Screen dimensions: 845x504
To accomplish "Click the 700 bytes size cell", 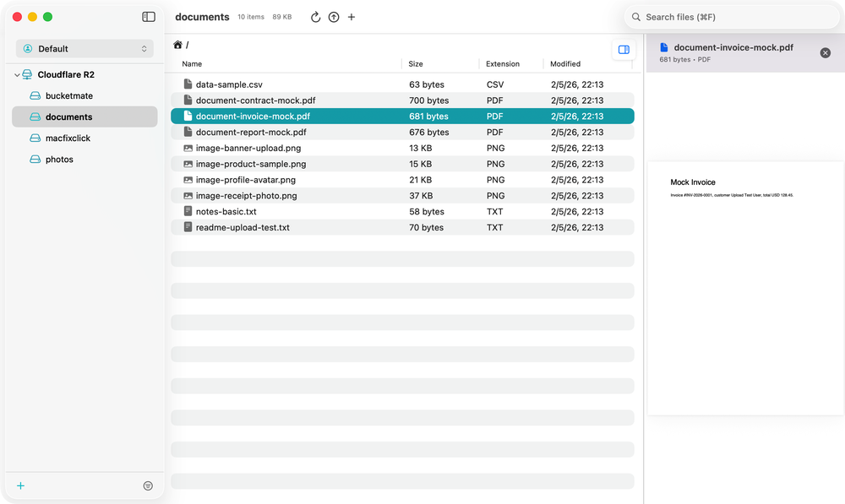I will (x=428, y=100).
